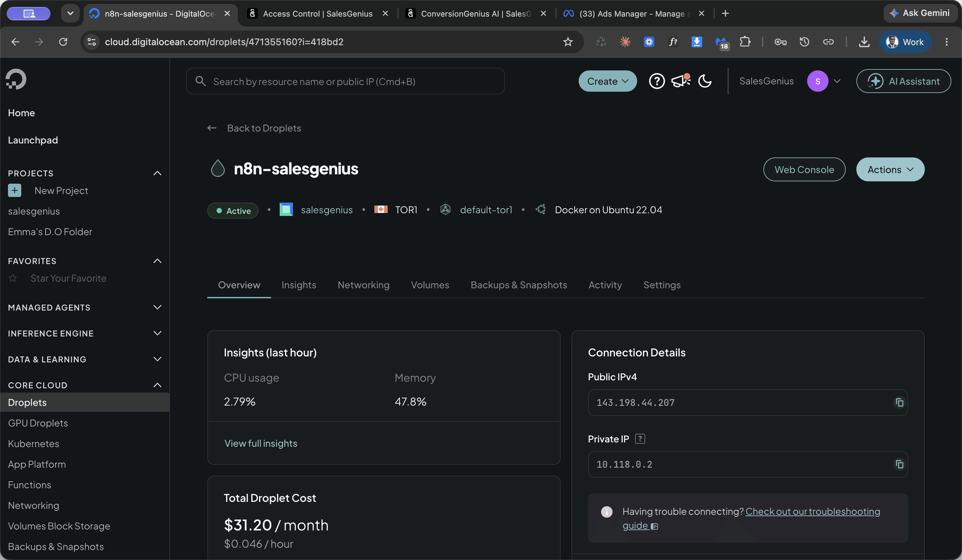Viewport: 962px width, 560px height.
Task: Open the troubleshooting guide link
Action: click(x=813, y=512)
